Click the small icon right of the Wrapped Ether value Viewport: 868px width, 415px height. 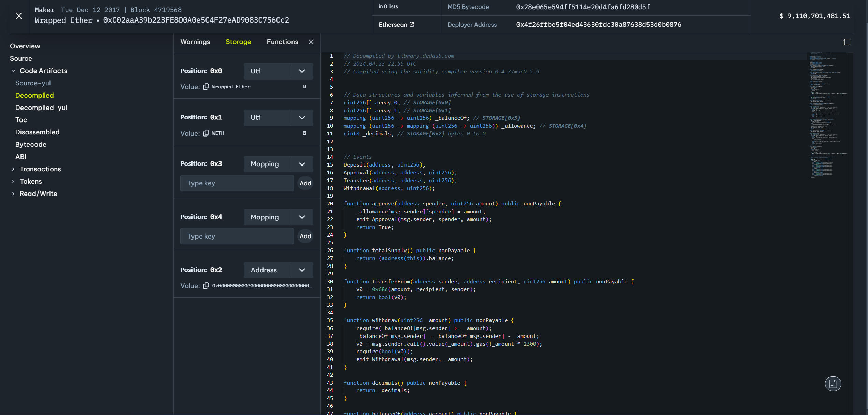click(x=304, y=87)
